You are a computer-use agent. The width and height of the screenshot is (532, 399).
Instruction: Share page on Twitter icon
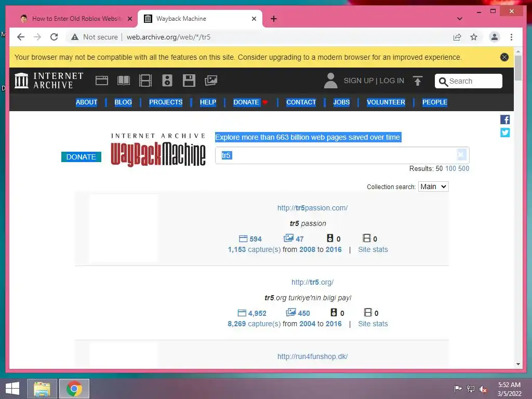pyautogui.click(x=505, y=132)
